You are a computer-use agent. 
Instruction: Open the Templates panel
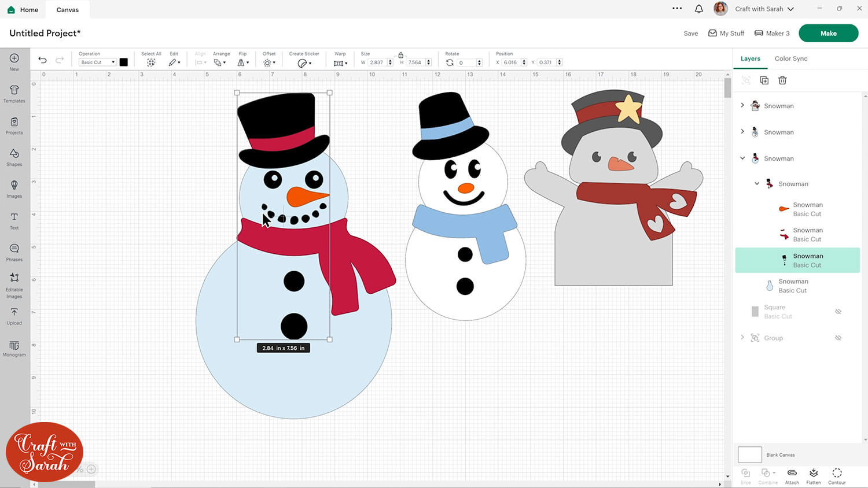coord(14,93)
